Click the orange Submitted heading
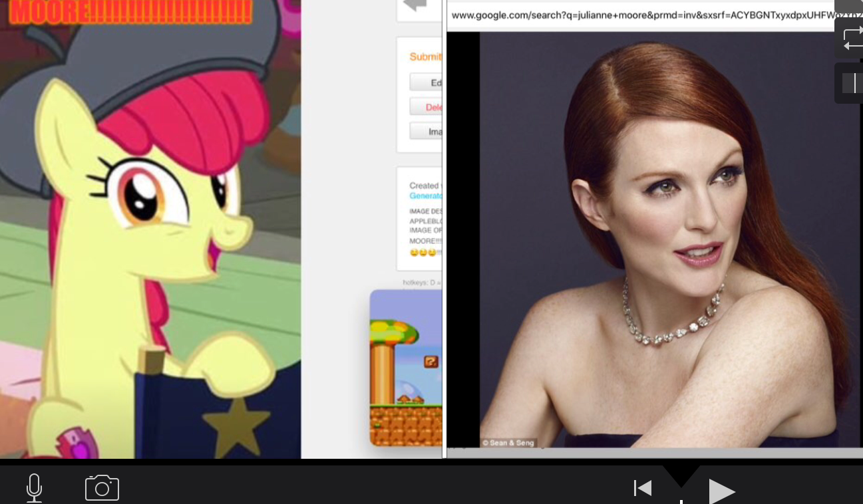This screenshot has width=863, height=504. (425, 57)
